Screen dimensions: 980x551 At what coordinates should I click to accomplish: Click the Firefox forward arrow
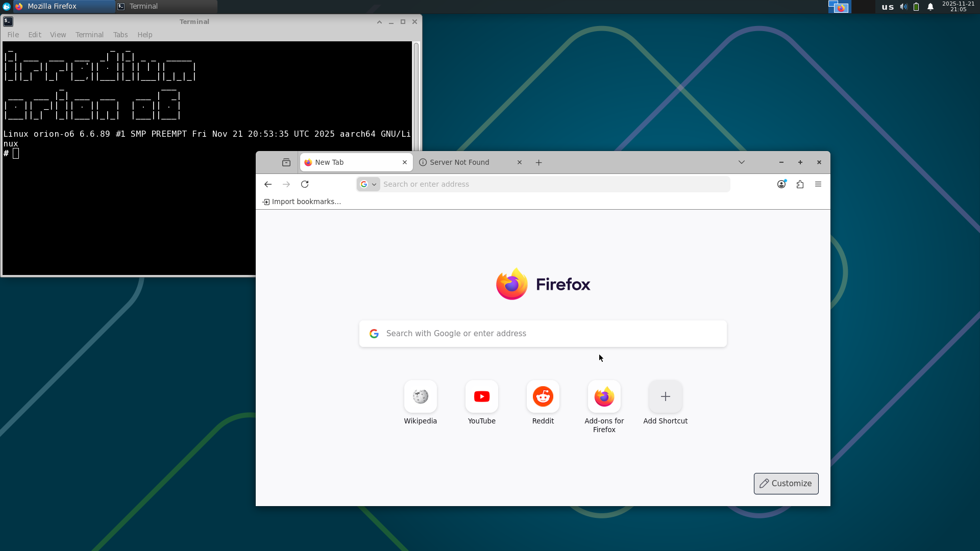(x=286, y=184)
